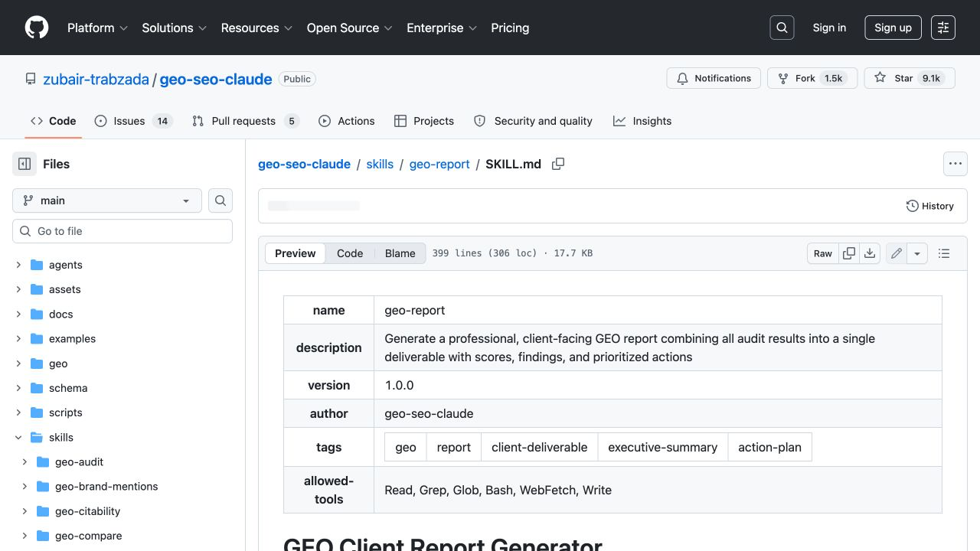Search files magnifier beside branch selector

point(220,201)
